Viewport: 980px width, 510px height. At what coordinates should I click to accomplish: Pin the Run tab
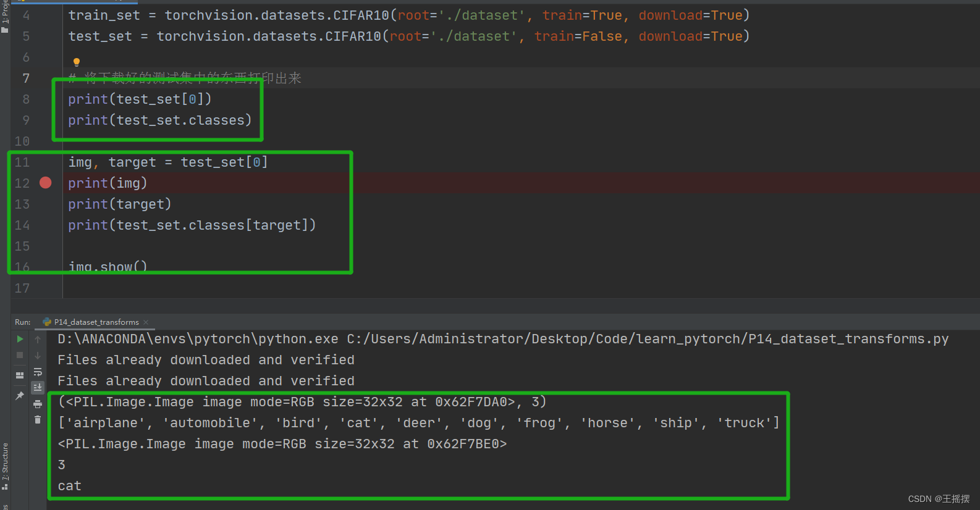pos(20,395)
